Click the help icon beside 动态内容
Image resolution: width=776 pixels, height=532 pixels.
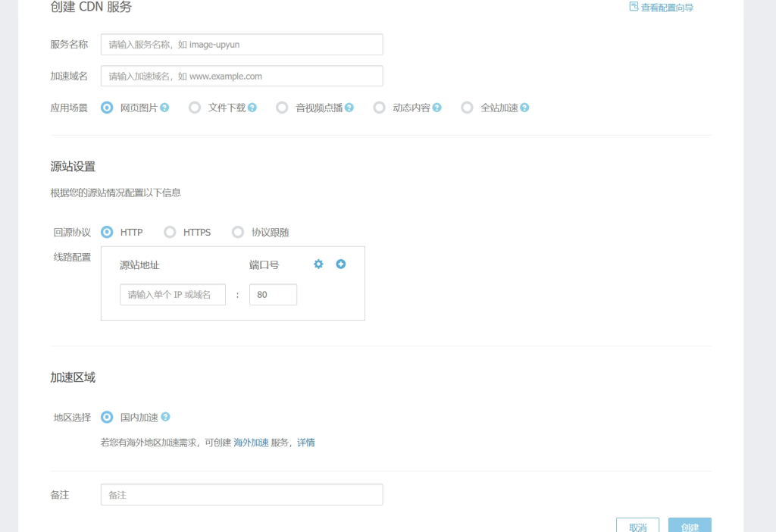pos(437,108)
